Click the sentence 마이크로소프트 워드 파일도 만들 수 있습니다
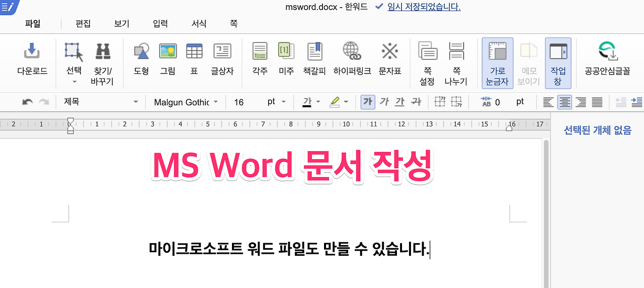This screenshot has height=288, width=644. pos(289,249)
